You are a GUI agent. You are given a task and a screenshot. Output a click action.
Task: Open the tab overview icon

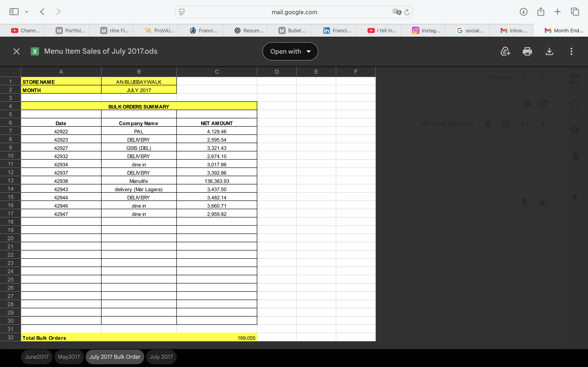pyautogui.click(x=575, y=12)
